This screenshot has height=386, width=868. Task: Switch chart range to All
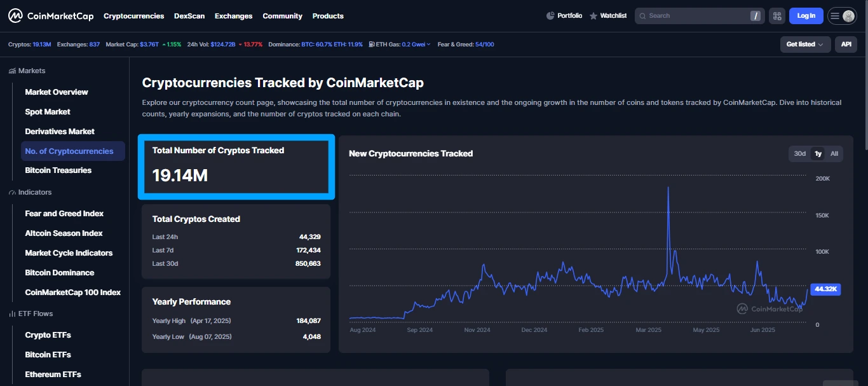click(x=834, y=153)
